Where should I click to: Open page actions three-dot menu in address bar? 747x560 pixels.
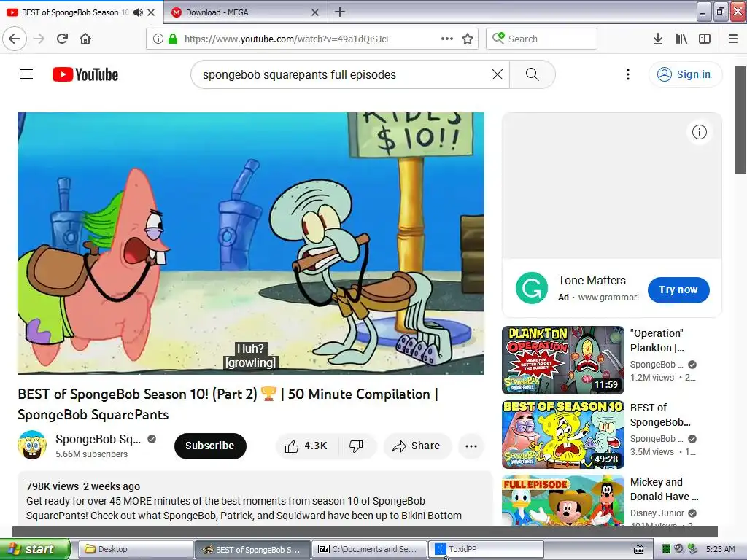pyautogui.click(x=447, y=39)
